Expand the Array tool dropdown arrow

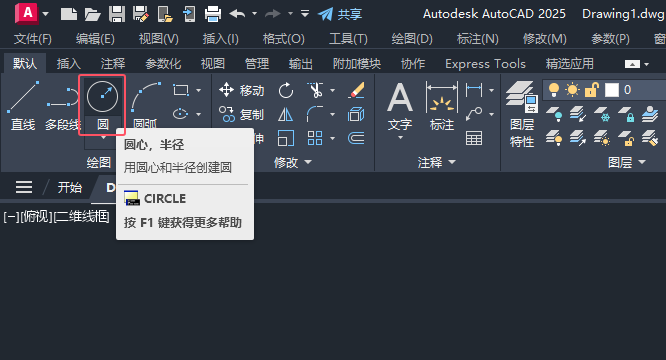pyautogui.click(x=333, y=138)
